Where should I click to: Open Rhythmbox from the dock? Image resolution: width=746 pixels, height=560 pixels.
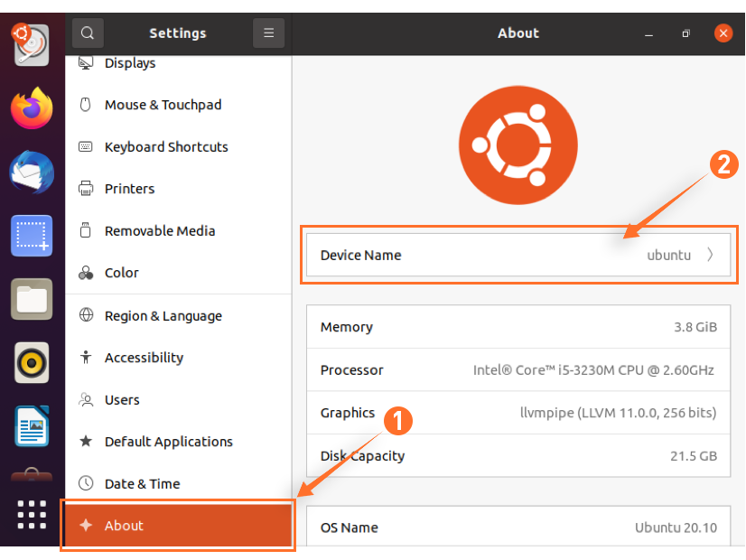click(32, 362)
